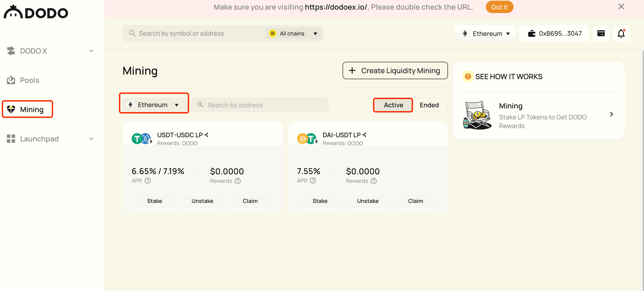Click the DODO X swap icon
This screenshot has width=644, height=291.
tap(11, 51)
